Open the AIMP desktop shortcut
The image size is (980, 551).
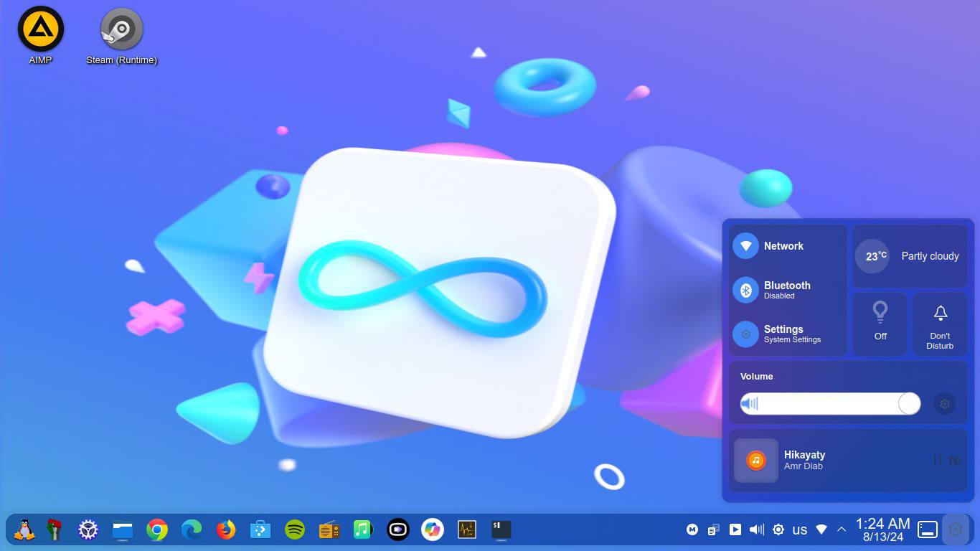pyautogui.click(x=41, y=34)
